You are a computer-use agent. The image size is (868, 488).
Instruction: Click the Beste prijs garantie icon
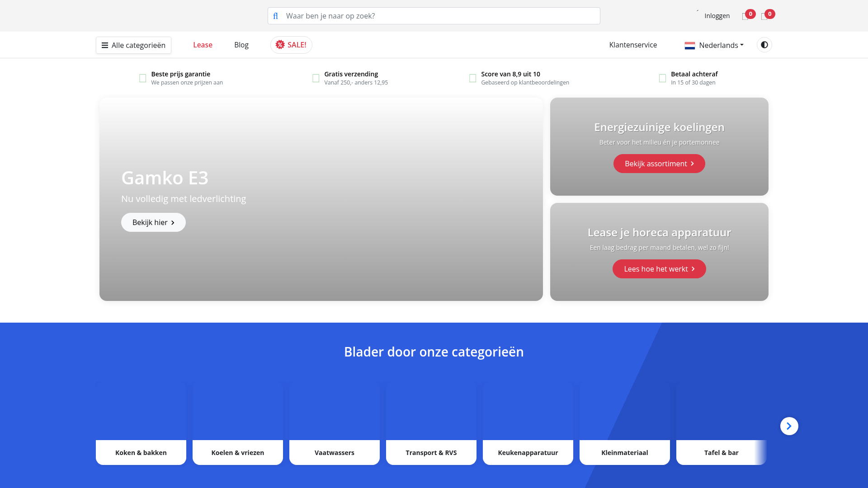142,78
